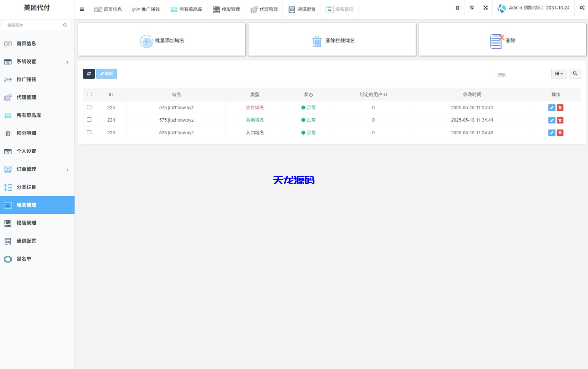Image resolution: width=588 pixels, height=369 pixels.
Task: Select the 域名管理 sidebar icon
Action: tap(8, 205)
